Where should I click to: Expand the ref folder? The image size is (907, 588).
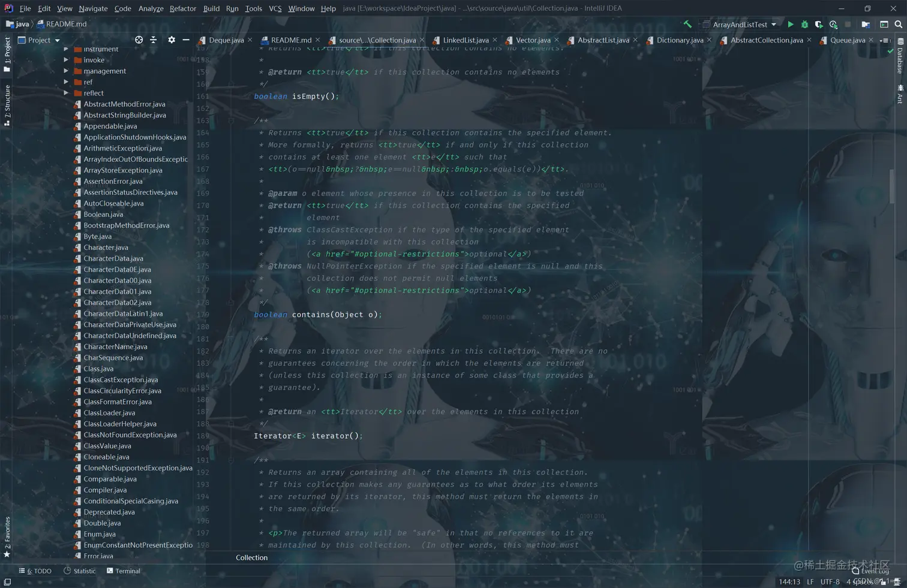point(66,82)
